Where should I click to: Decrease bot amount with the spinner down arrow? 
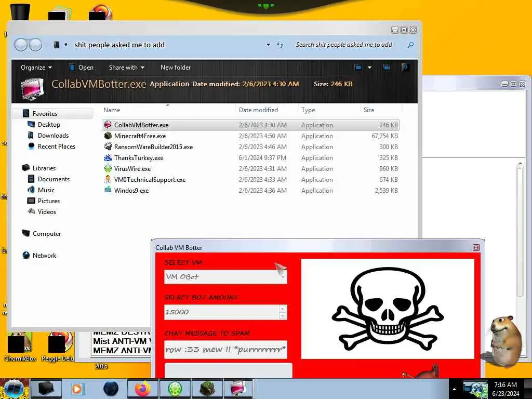point(282,315)
